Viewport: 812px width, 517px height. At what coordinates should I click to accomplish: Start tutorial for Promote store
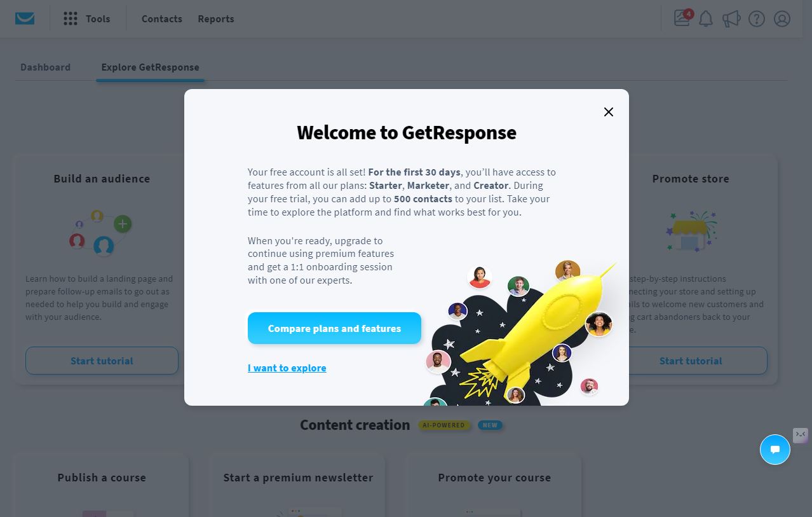[691, 361]
